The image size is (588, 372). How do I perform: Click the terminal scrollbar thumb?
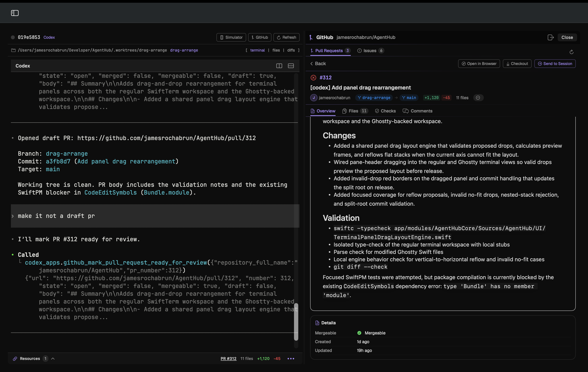(x=296, y=322)
